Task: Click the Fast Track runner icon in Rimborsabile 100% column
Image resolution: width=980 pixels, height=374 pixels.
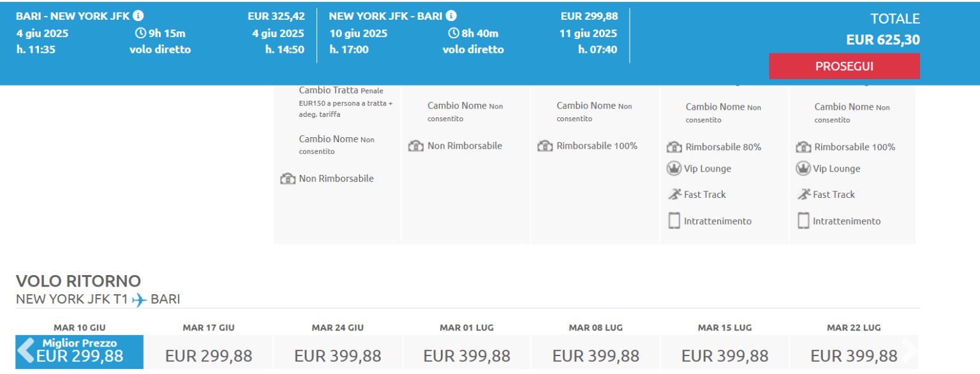Action: pos(803,195)
